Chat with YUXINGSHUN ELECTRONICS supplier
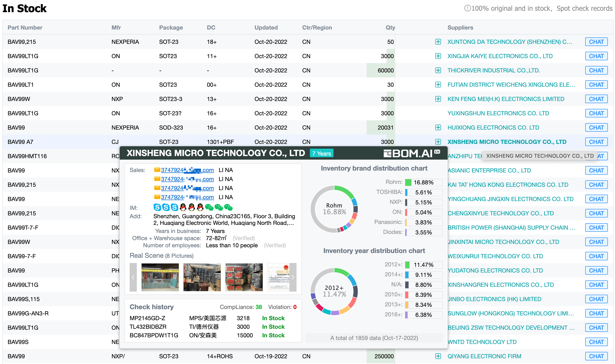Viewport: 615px width, 364px height. [596, 113]
